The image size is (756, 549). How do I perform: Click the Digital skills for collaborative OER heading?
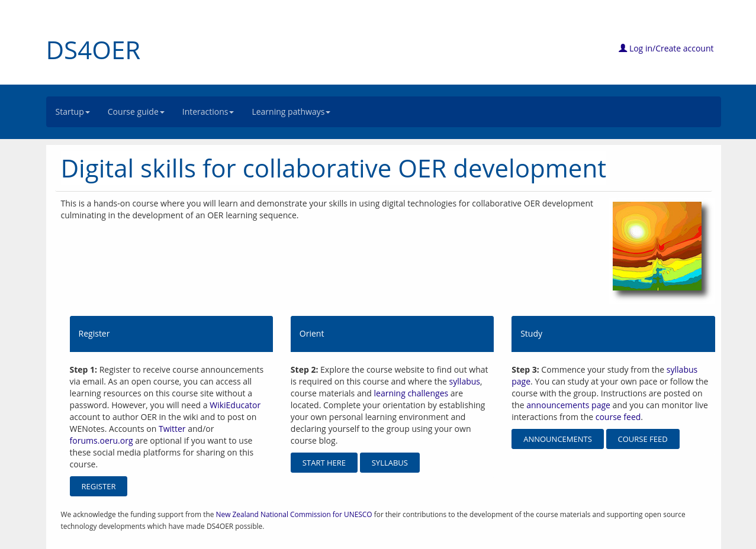tap(333, 169)
